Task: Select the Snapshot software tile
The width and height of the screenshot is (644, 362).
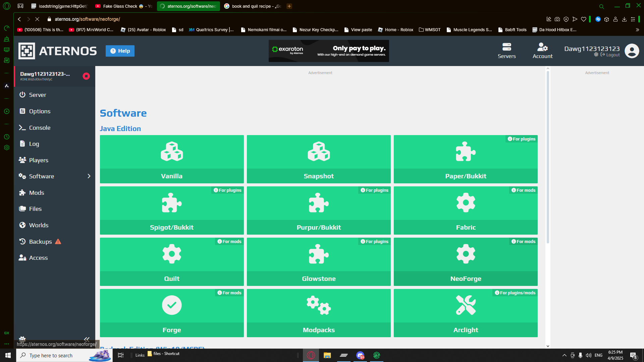Action: tap(319, 159)
